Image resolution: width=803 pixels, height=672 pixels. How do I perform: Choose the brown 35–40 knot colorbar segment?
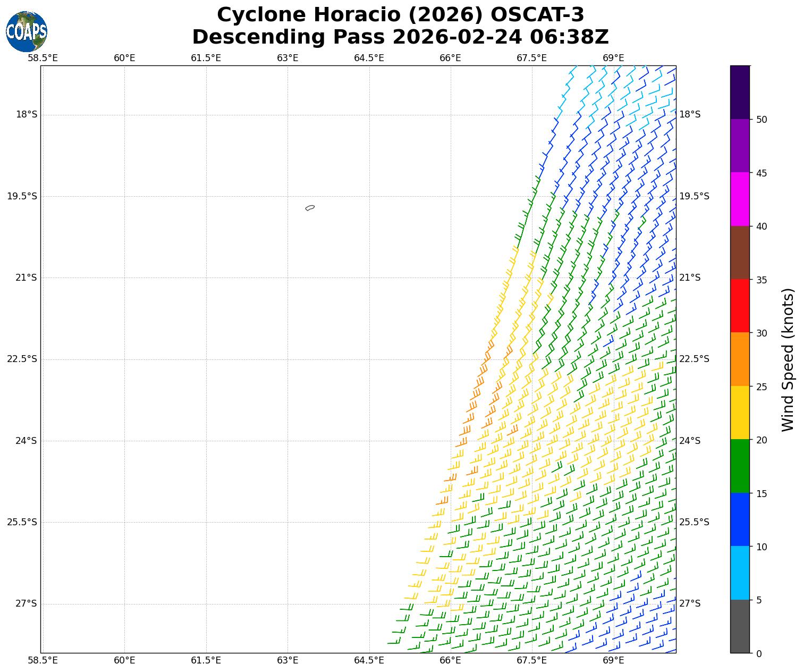[x=740, y=253]
